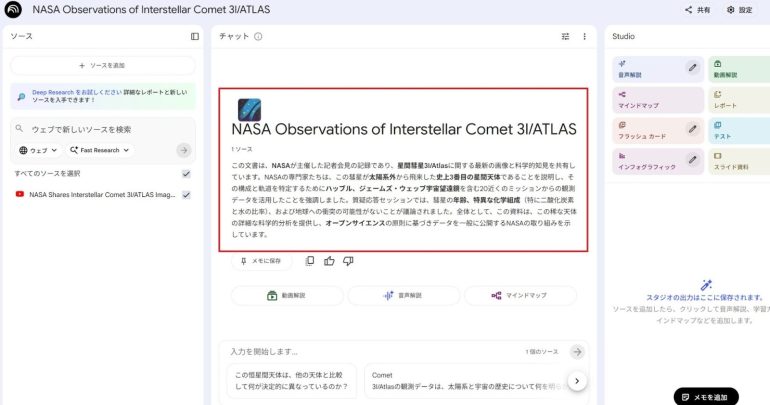Open 設定 in the top bar
Image resolution: width=770 pixels, height=405 pixels.
pos(739,10)
